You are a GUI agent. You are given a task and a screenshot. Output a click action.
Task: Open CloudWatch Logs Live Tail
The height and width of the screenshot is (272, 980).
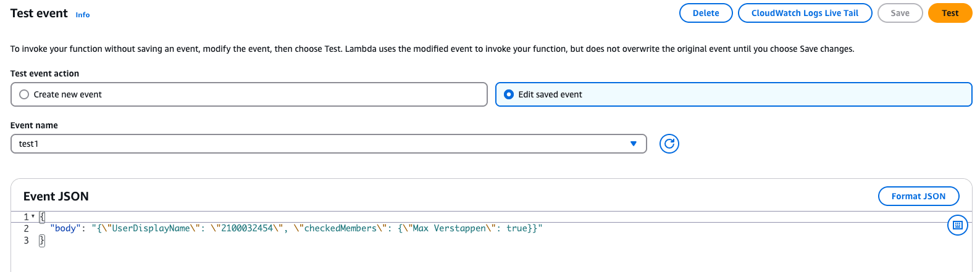[805, 13]
